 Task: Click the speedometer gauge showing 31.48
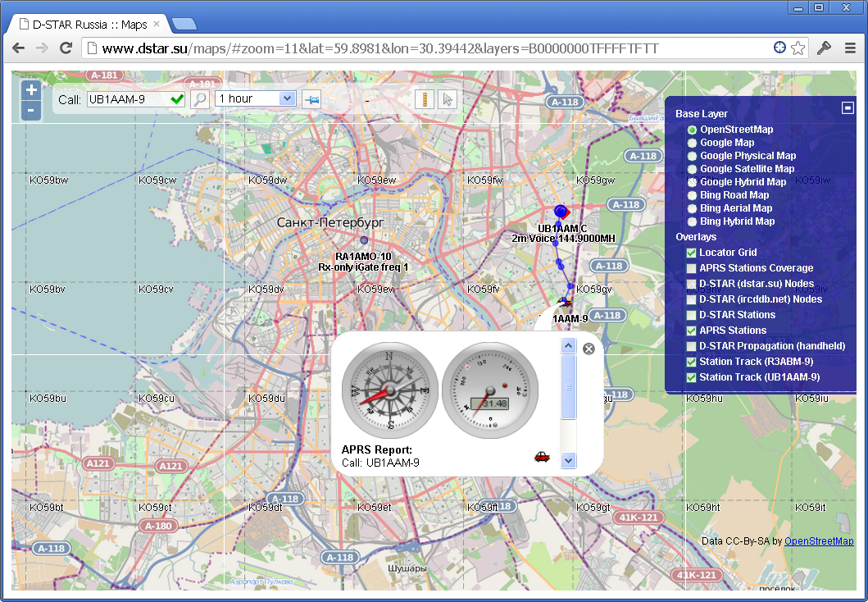point(490,390)
